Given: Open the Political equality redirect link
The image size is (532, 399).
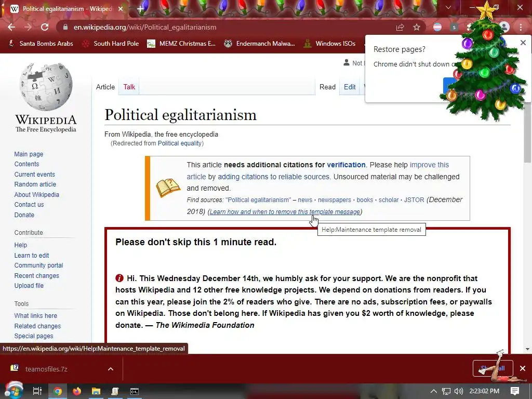Looking at the screenshot, I should point(179,143).
